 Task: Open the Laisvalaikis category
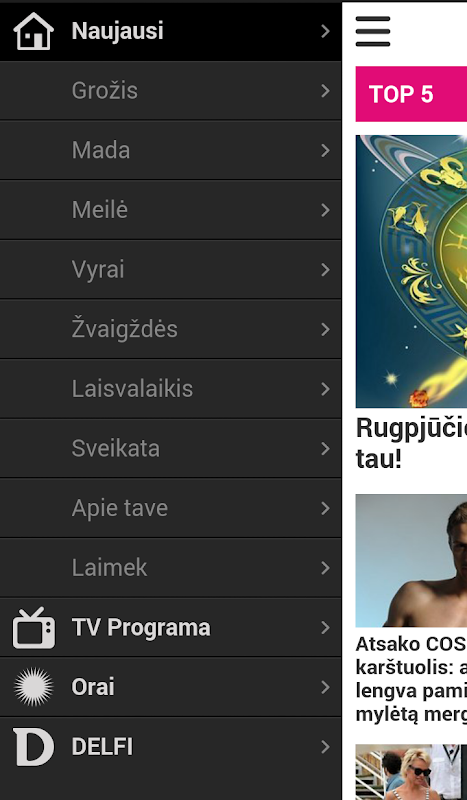(170, 389)
